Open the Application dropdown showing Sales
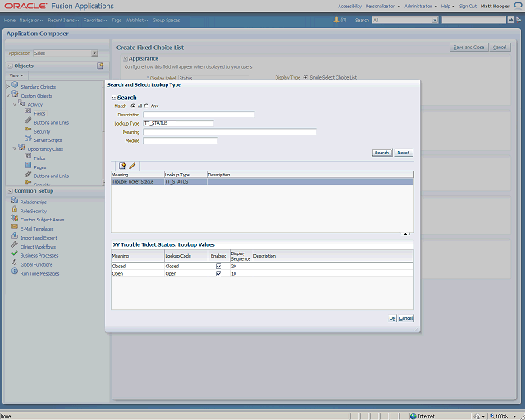The width and height of the screenshot is (525, 420). (95, 53)
